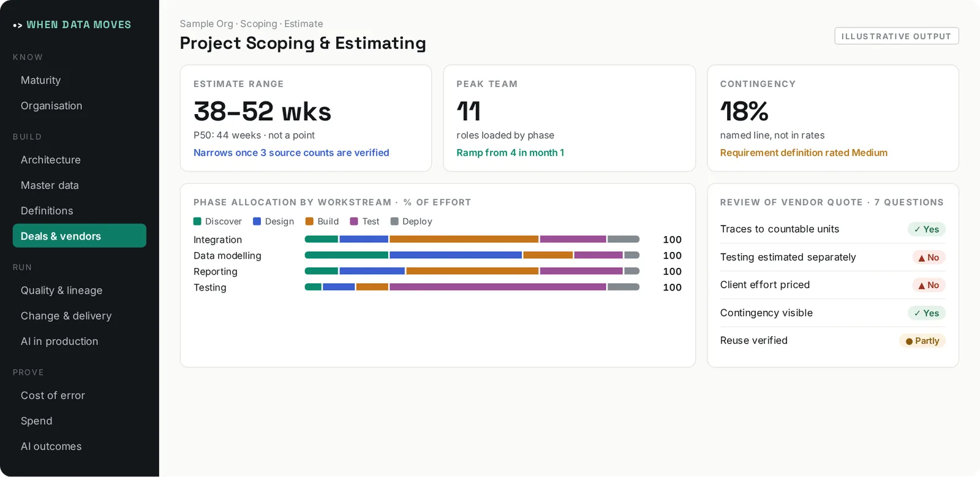
Task: Click the Partly badge for Reuse verified
Action: tap(922, 341)
